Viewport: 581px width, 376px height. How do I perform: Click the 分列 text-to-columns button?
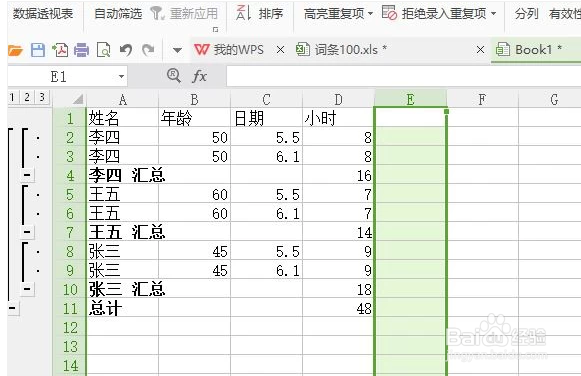pyautogui.click(x=527, y=14)
